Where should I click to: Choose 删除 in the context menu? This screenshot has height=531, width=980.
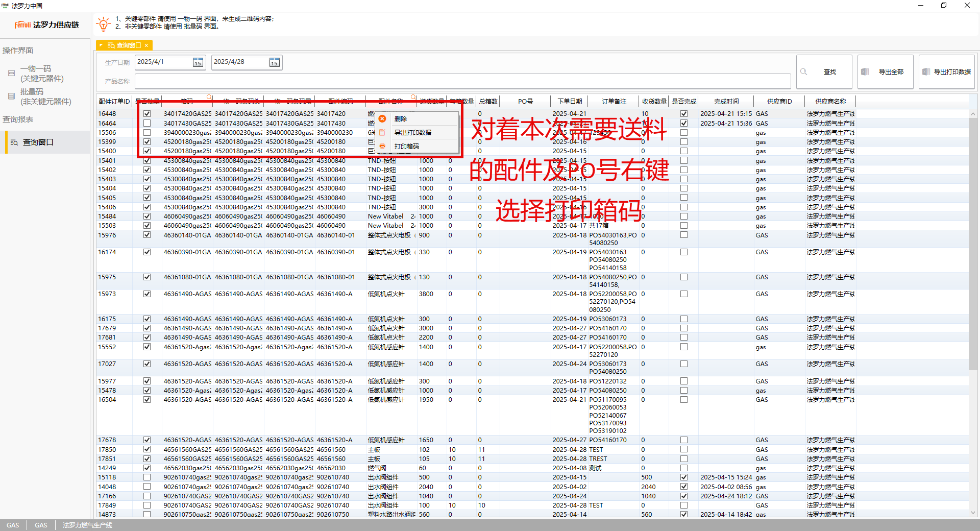401,118
